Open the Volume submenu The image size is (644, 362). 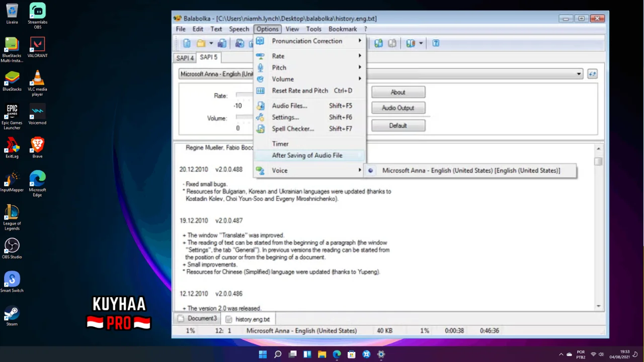[x=310, y=79]
